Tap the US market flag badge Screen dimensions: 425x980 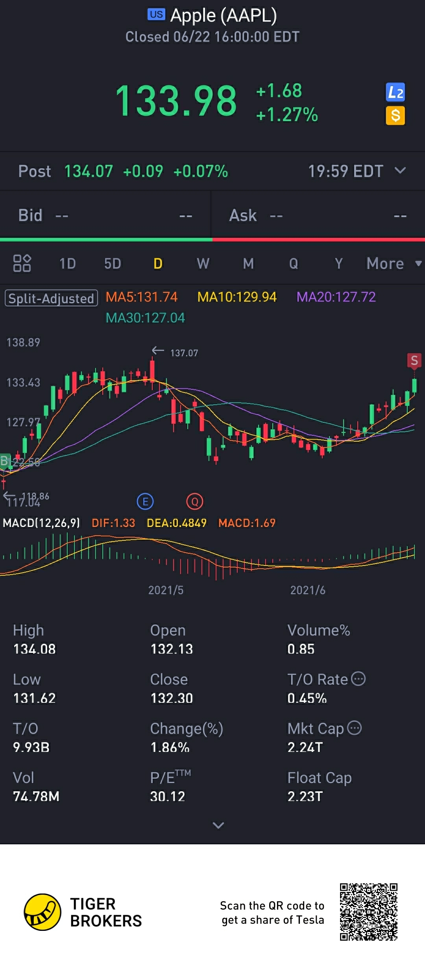coord(156,15)
